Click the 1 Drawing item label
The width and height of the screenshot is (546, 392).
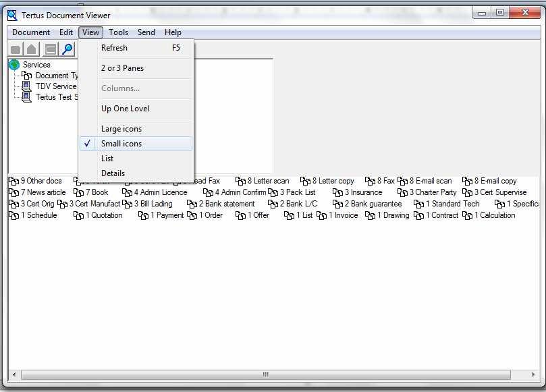[393, 215]
